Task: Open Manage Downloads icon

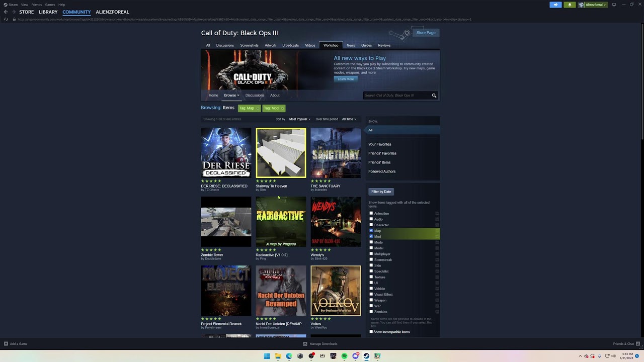Action: click(x=305, y=344)
